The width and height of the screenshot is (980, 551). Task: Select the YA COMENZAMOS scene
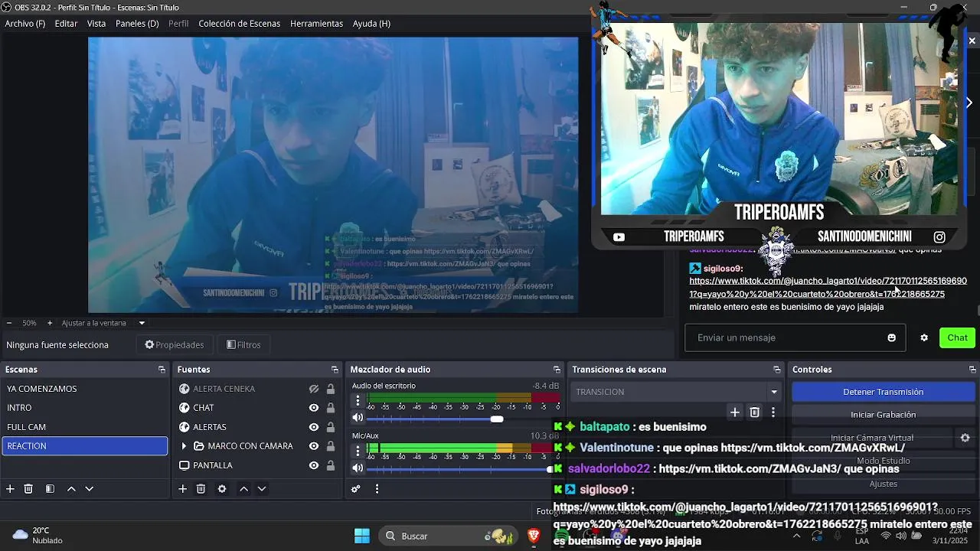point(84,389)
